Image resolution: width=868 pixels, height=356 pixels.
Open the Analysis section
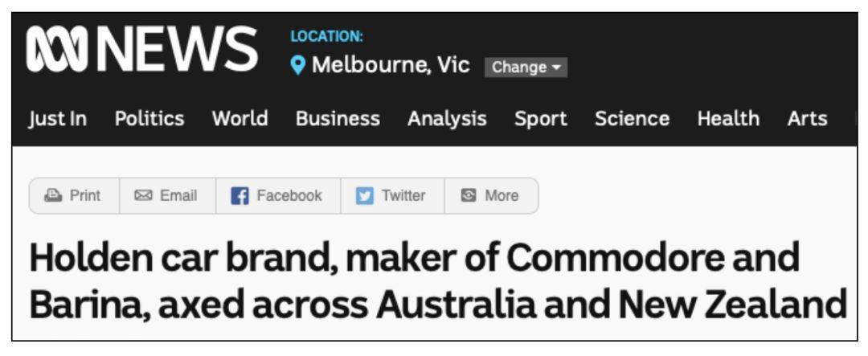coord(448,120)
